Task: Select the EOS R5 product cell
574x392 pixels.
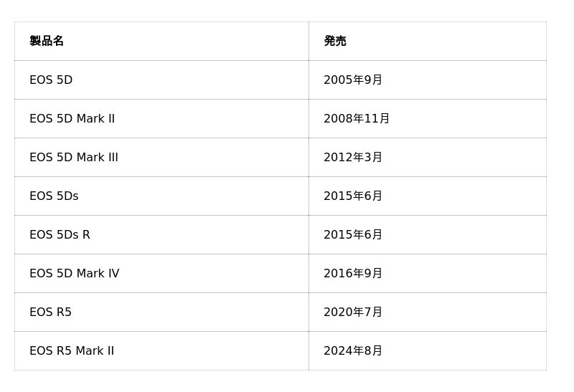Action: coord(50,312)
